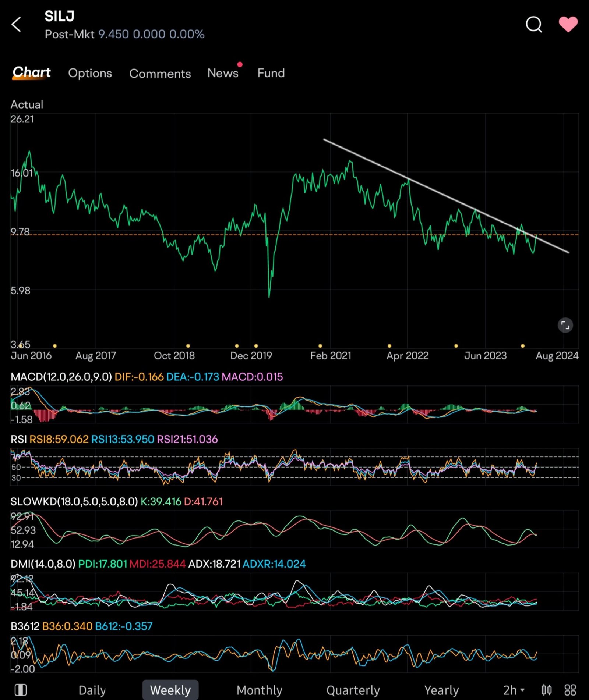Tap the B36:0.340 value
The height and width of the screenshot is (700, 589).
[67, 626]
